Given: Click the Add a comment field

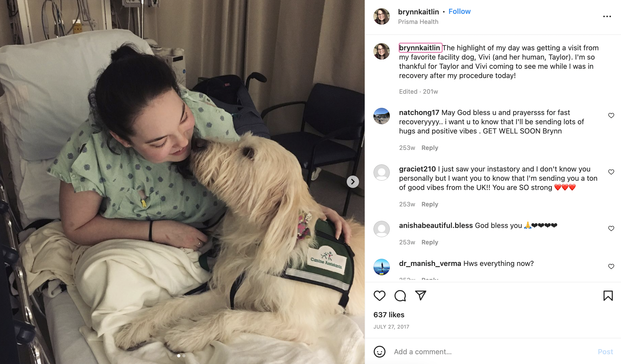Looking at the screenshot, I should (493, 352).
